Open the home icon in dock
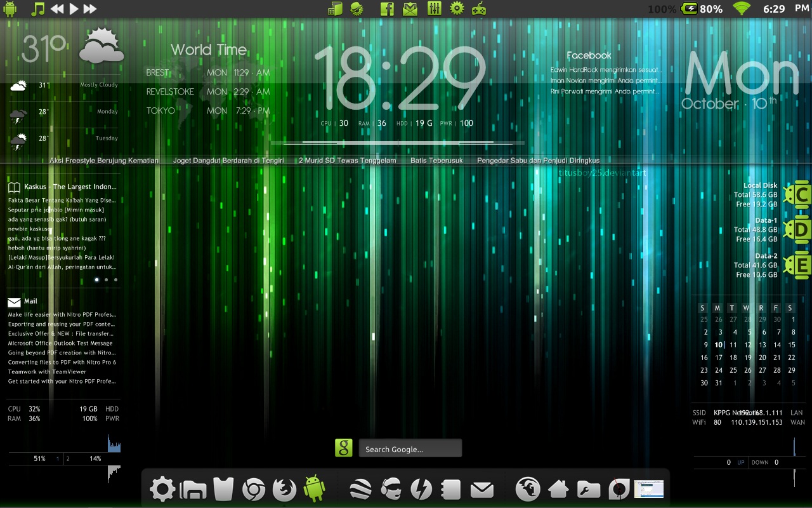Image resolution: width=812 pixels, height=508 pixels. [x=558, y=489]
